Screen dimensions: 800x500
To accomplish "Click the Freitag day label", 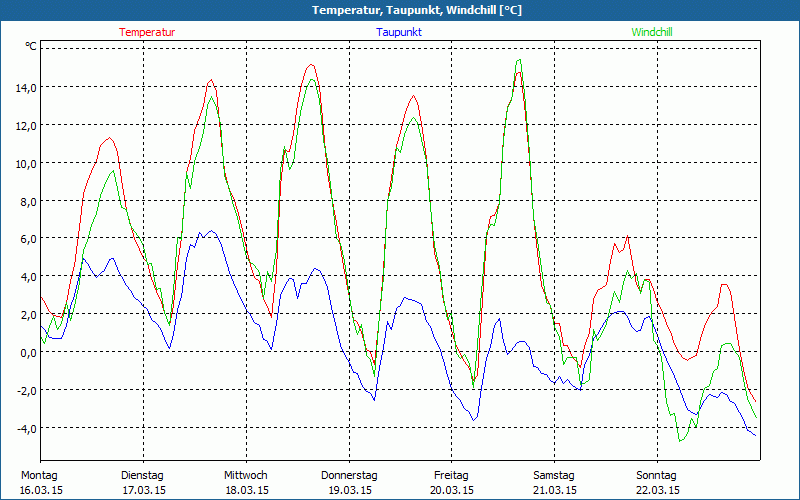I will tap(451, 476).
